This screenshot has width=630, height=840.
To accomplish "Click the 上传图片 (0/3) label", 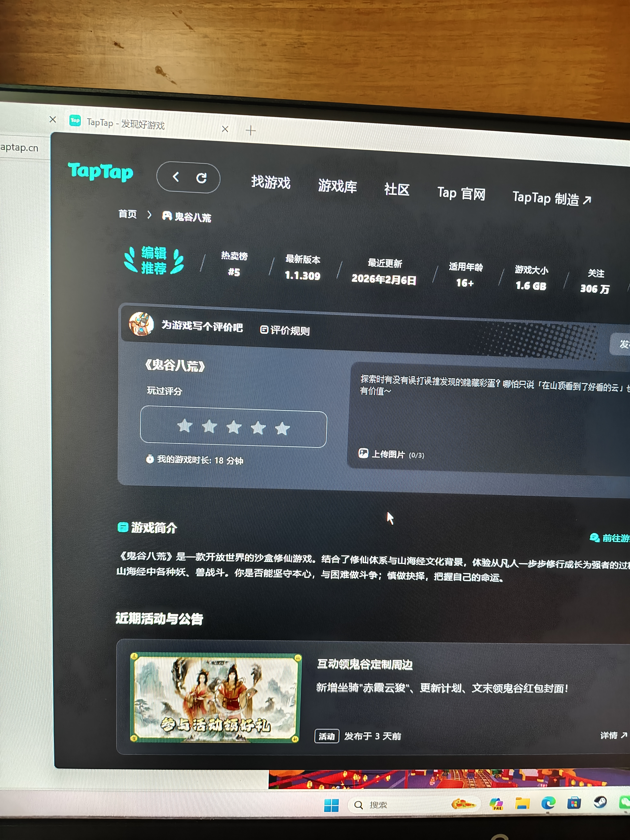I will click(398, 454).
